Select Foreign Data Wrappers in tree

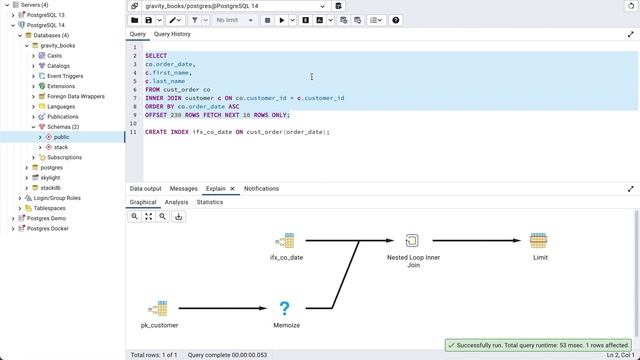click(76, 96)
